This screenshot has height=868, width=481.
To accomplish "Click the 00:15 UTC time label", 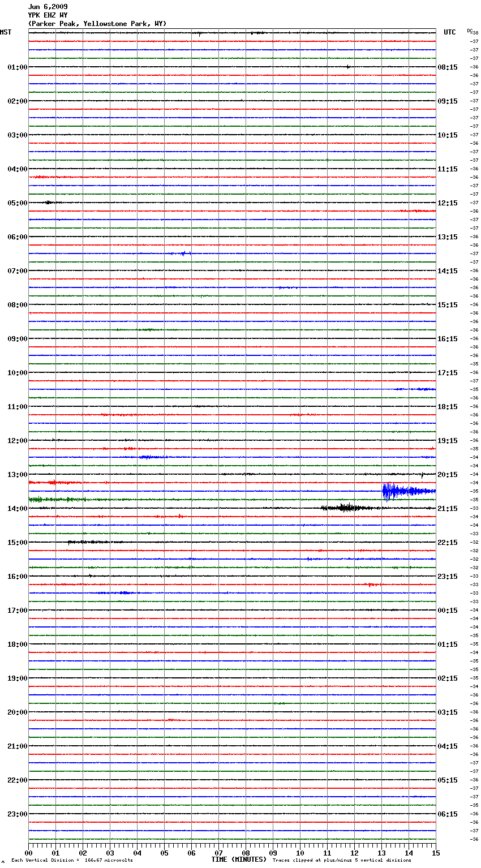I will click(448, 611).
